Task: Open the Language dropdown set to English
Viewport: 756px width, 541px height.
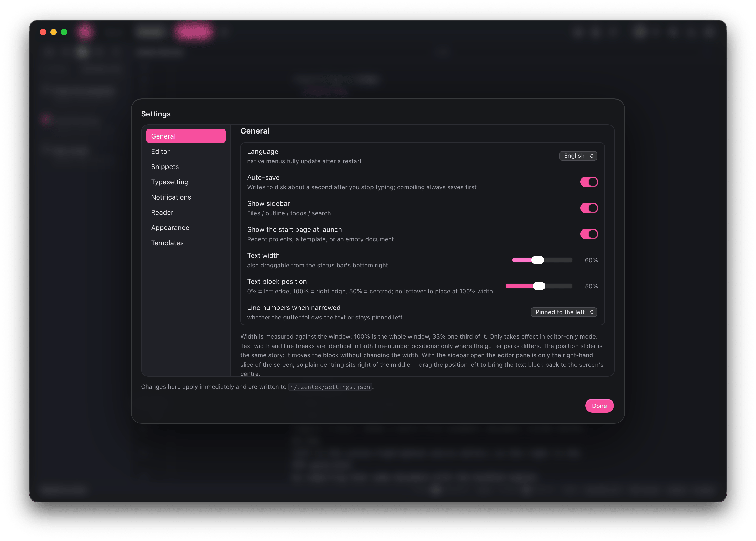Action: coord(578,156)
